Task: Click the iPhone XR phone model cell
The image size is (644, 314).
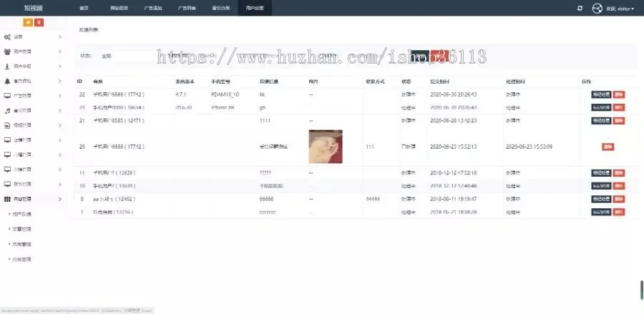Action: coord(223,107)
